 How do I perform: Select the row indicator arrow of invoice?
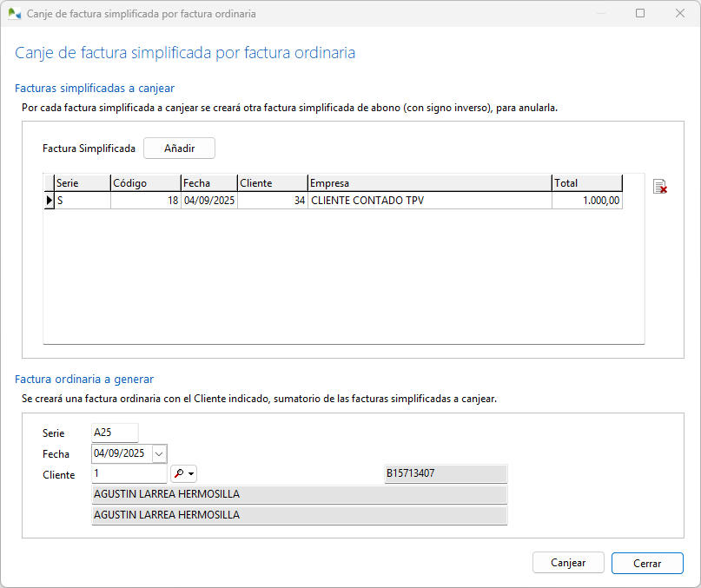click(49, 201)
